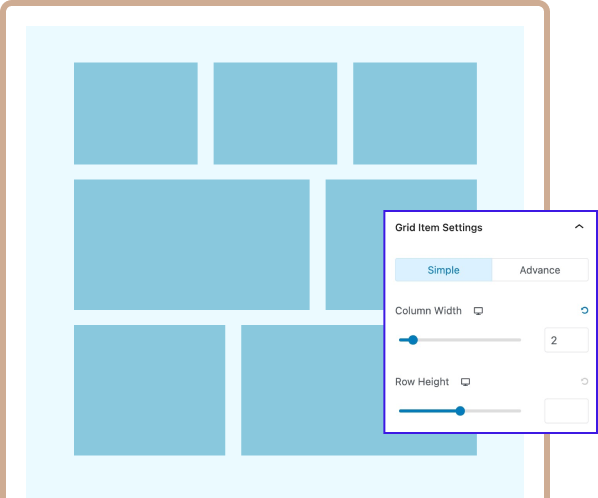
Task: Collapse the Grid Item Settings panel
Action: click(x=579, y=227)
